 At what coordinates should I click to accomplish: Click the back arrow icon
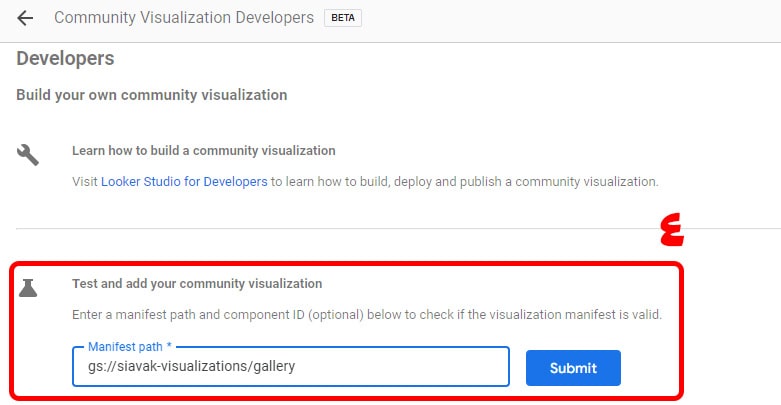point(25,18)
